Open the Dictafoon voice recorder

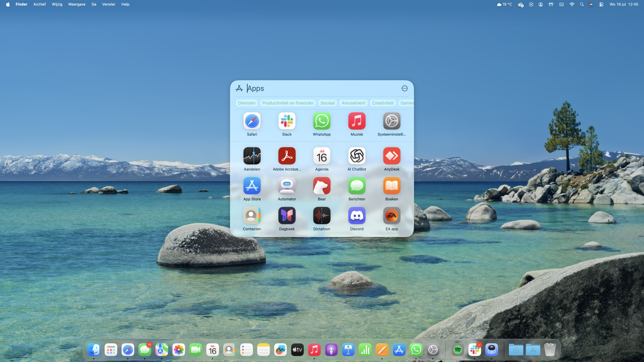(x=322, y=216)
